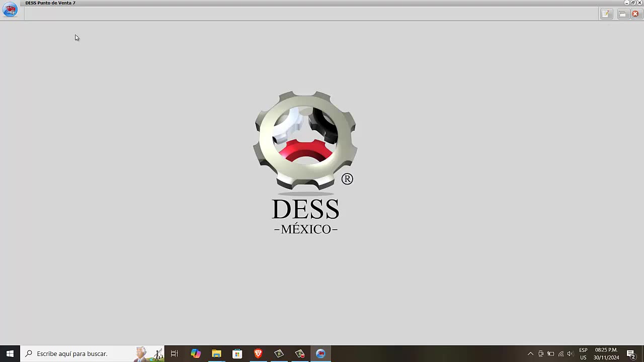Switch the ESP US input language indicator
Screen dimensions: 644x362
pos(583,354)
